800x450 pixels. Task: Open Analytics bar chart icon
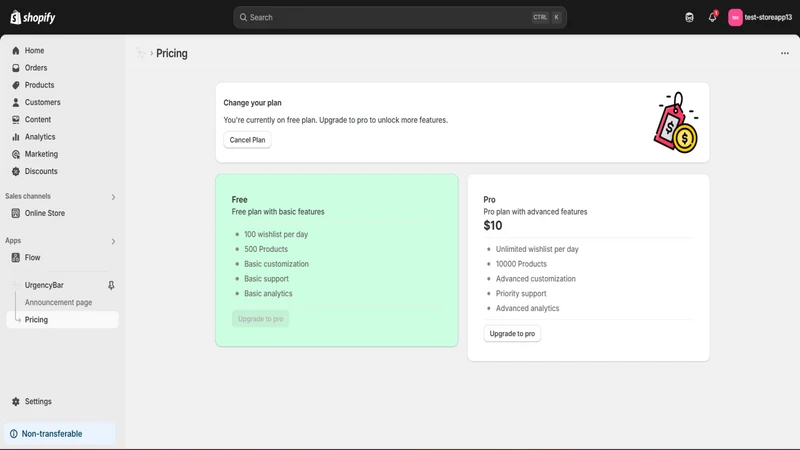tap(16, 137)
